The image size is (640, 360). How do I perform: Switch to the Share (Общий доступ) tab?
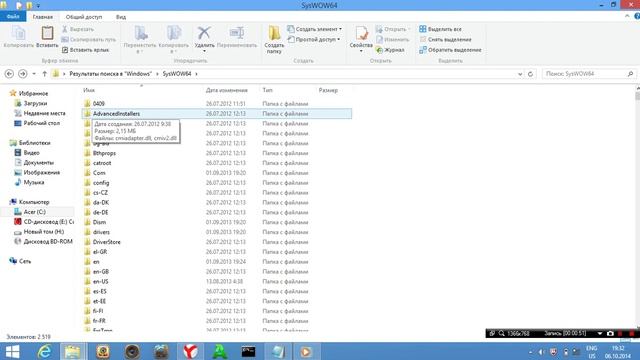84,17
